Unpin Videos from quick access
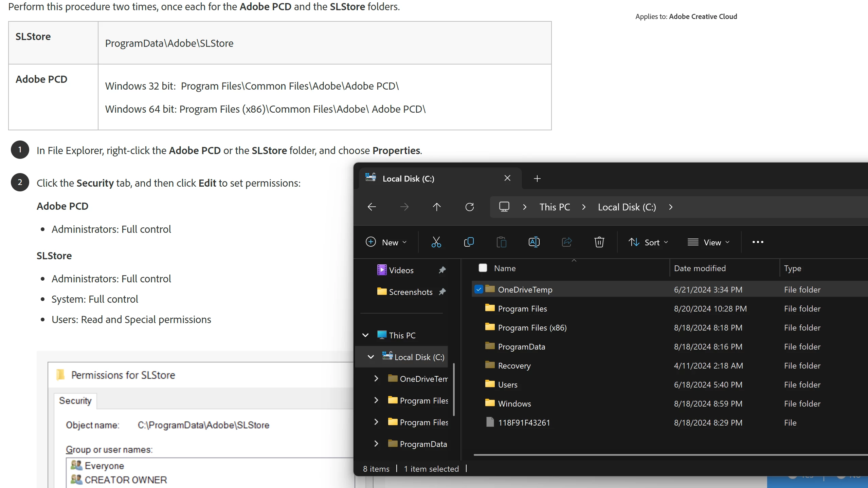This screenshot has width=868, height=488. pos(442,270)
